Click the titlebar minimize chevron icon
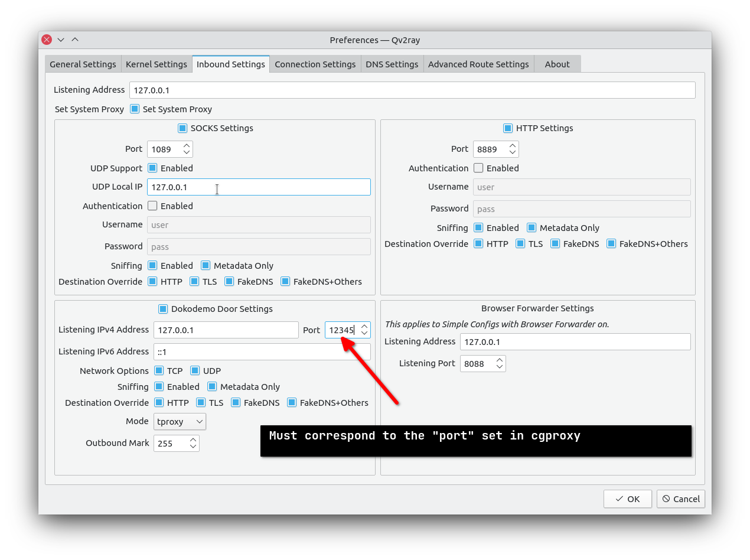 pyautogui.click(x=61, y=40)
